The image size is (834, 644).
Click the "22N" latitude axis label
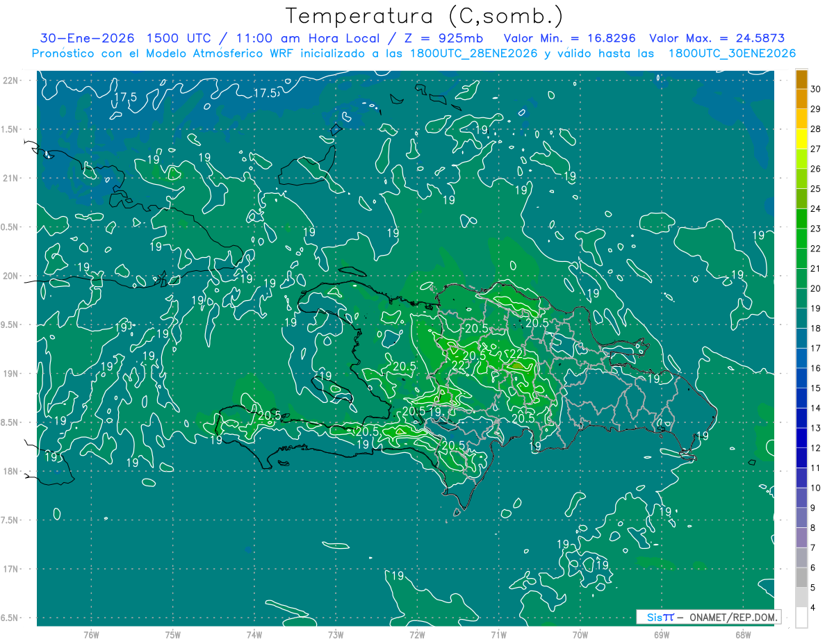(12, 80)
